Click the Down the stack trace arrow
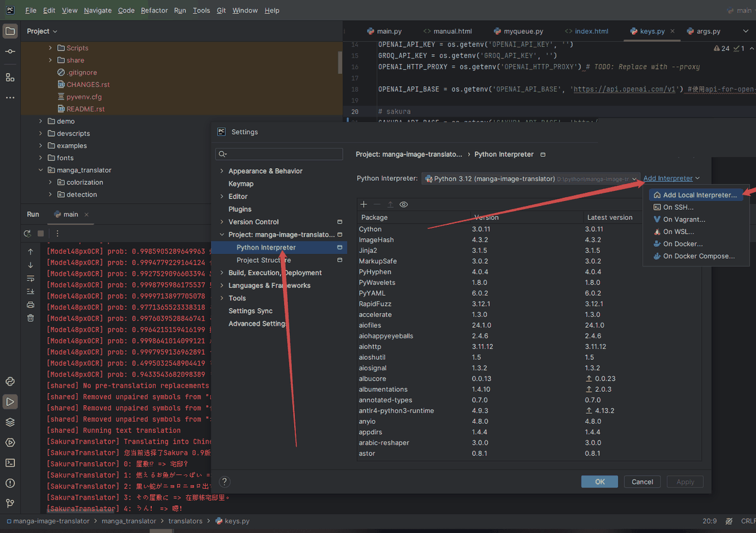The height and width of the screenshot is (533, 756). click(x=30, y=265)
